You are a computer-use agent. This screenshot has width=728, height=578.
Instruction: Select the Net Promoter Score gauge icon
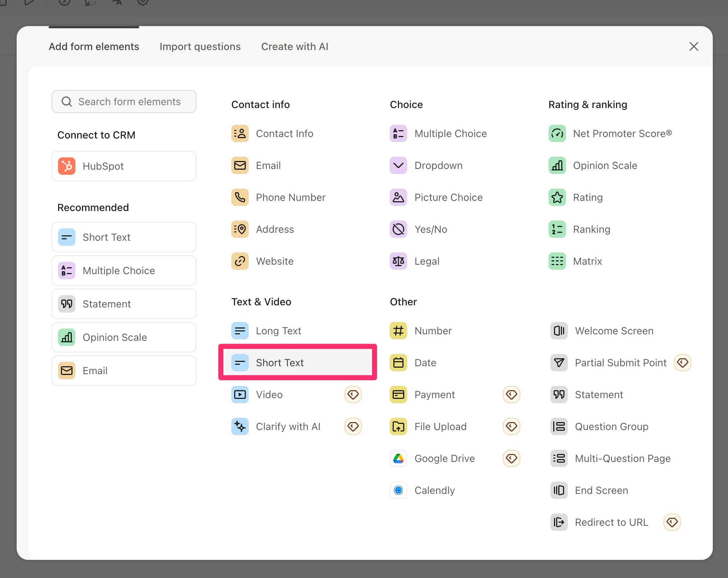(557, 133)
